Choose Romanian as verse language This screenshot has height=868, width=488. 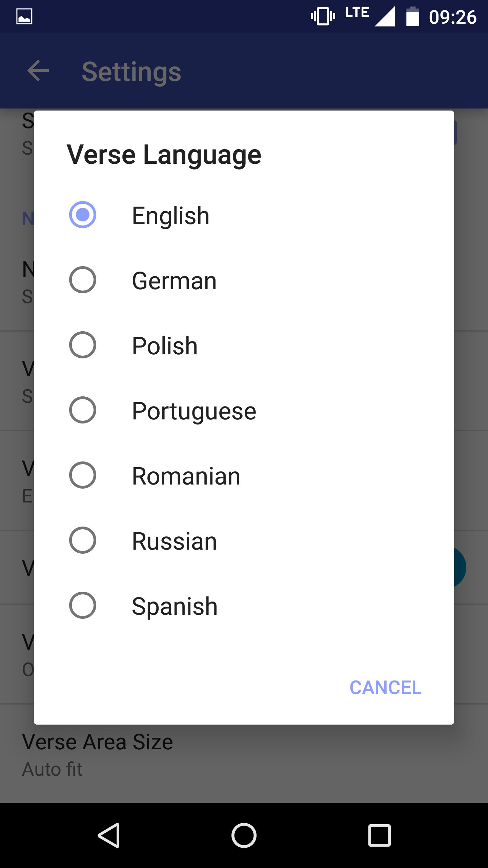(244, 475)
